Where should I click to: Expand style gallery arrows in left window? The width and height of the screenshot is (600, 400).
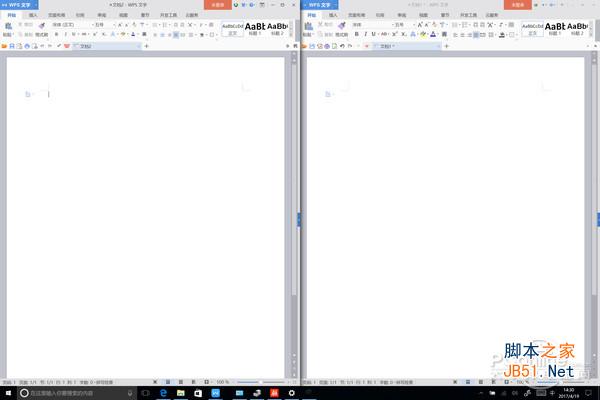pos(291,30)
